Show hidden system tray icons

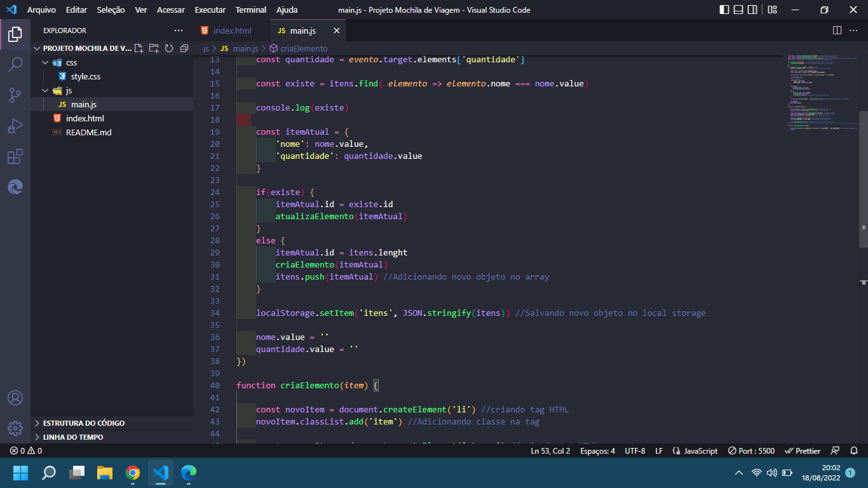click(x=738, y=473)
